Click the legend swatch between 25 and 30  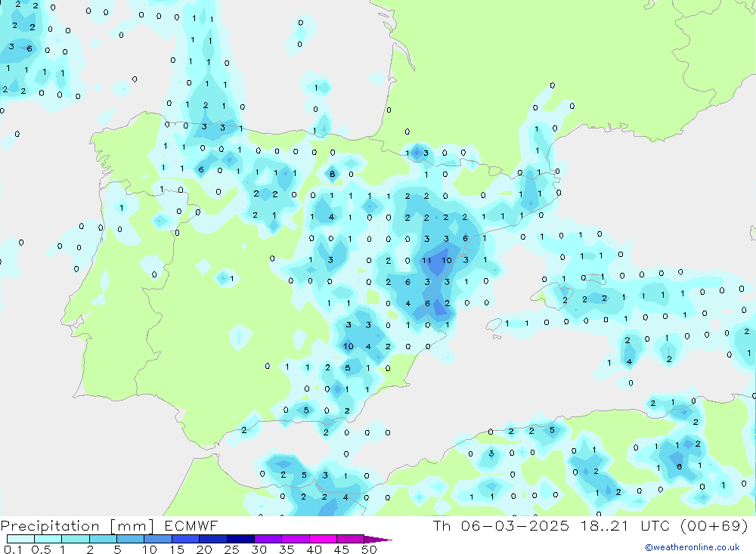coord(240,539)
